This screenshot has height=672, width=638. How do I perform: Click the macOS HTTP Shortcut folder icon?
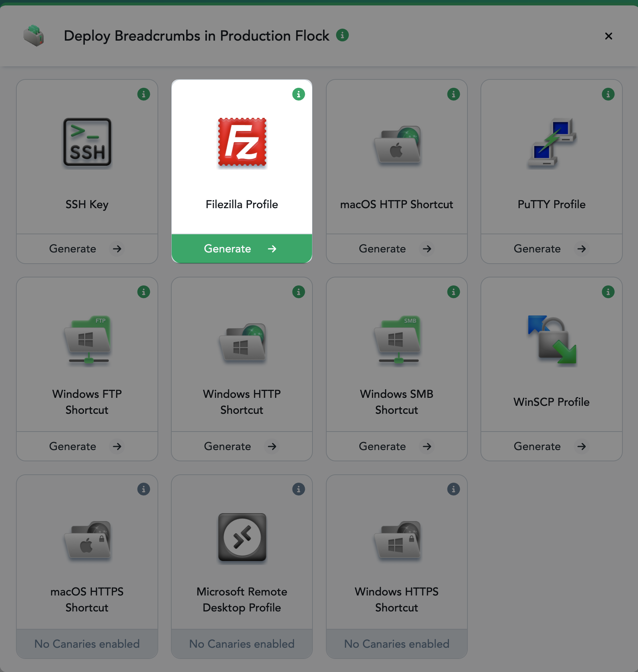397,145
